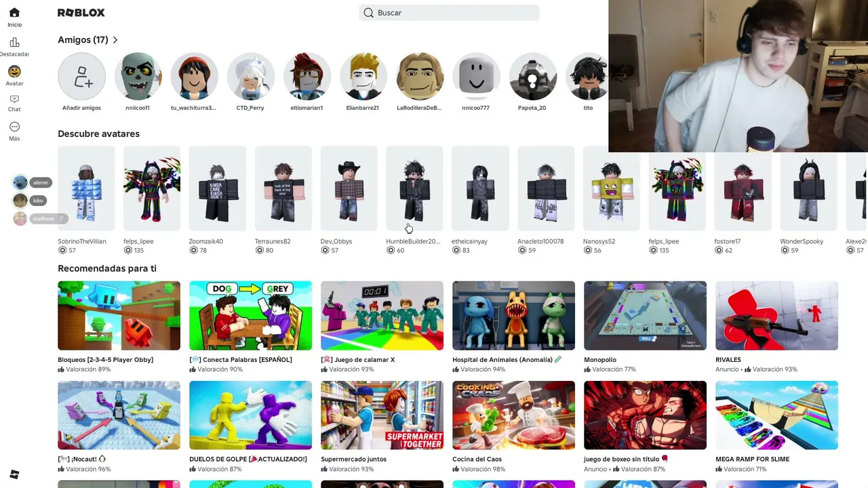Expand the Amigos (17) list arrow
Viewport: 868px width, 488px height.
[115, 40]
